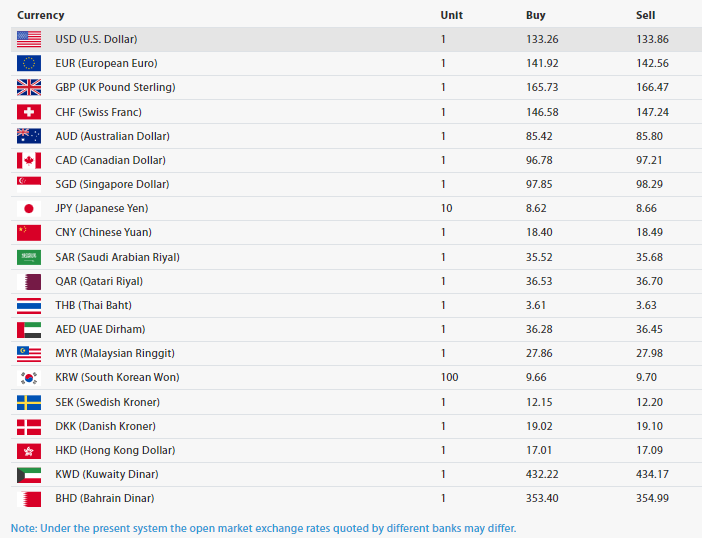Click the Canadian flag icon
This screenshot has width=702, height=538.
(29, 160)
